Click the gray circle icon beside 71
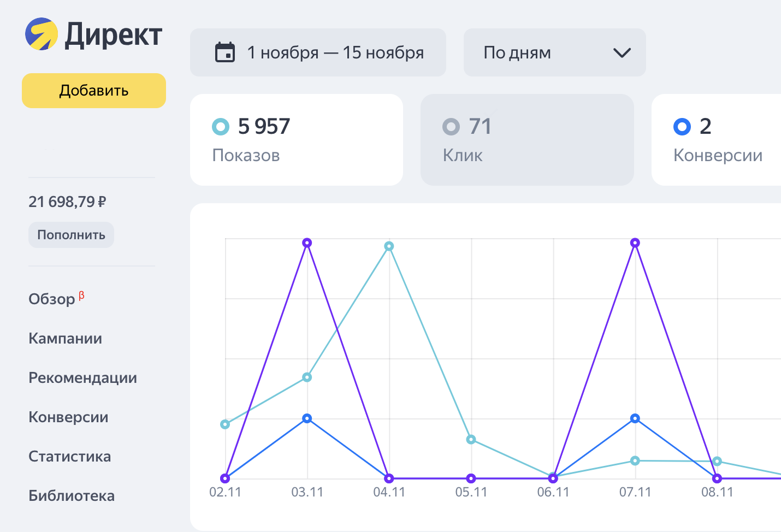Viewport: 781px width, 532px height. pos(451,127)
